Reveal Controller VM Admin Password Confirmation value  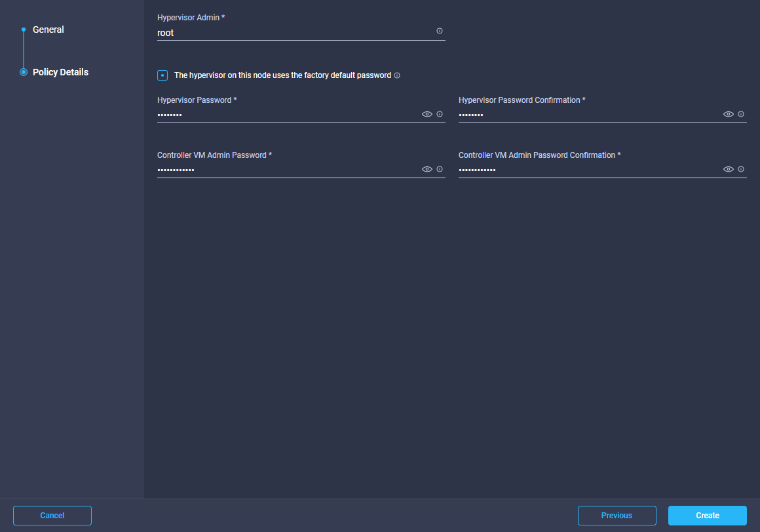[729, 169]
